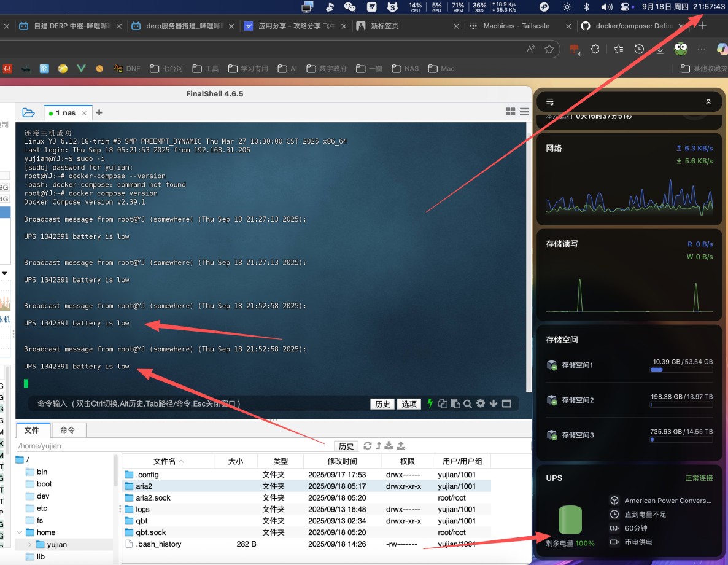This screenshot has height=565, width=728.
Task: Switch to grid layout view in FinalShell
Action: click(510, 112)
